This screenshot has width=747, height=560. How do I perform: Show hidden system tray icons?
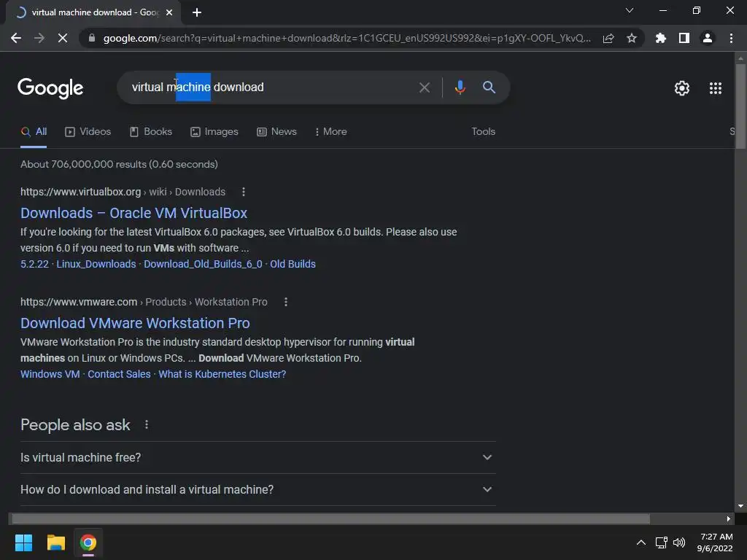coord(641,542)
